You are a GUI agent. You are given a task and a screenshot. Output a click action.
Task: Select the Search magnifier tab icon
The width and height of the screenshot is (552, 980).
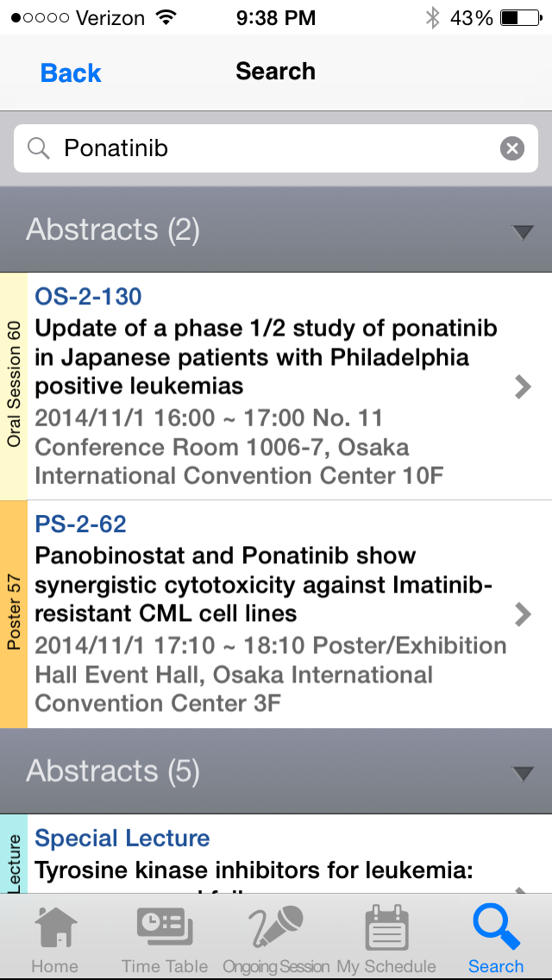tap(496, 928)
